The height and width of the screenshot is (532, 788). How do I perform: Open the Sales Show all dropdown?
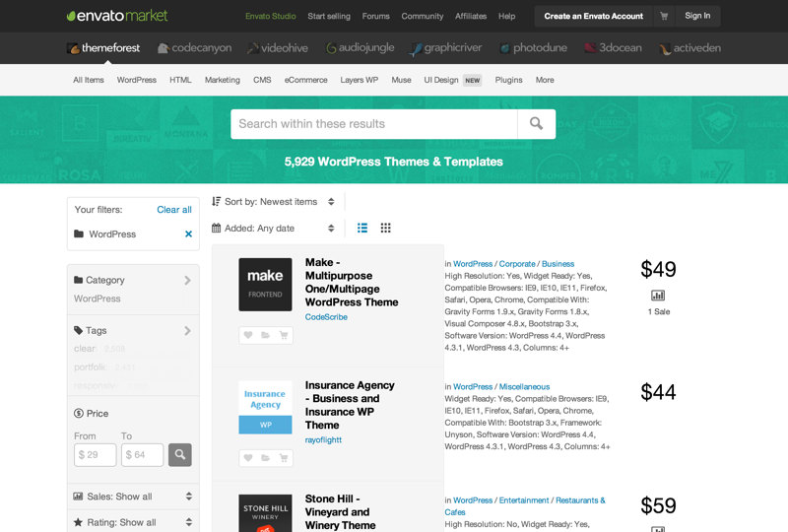(x=133, y=497)
